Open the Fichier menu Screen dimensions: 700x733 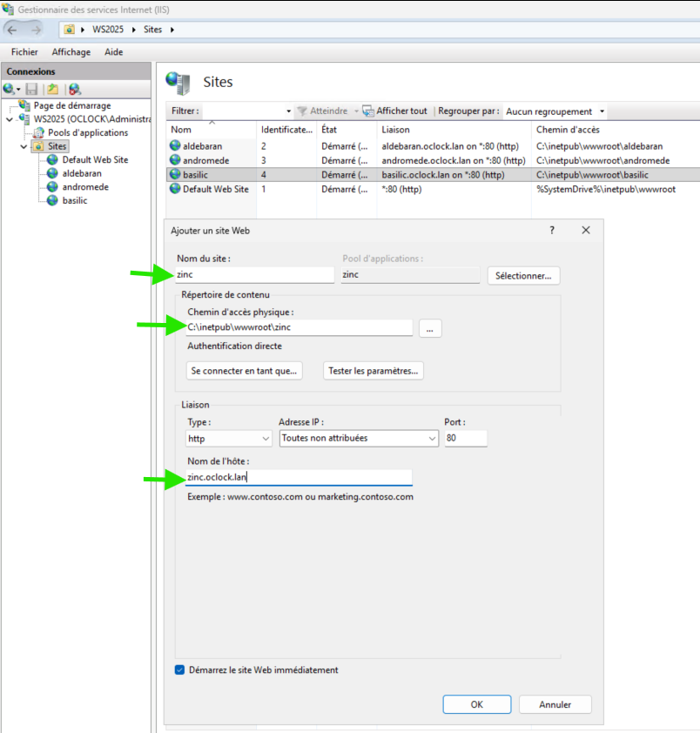[24, 52]
